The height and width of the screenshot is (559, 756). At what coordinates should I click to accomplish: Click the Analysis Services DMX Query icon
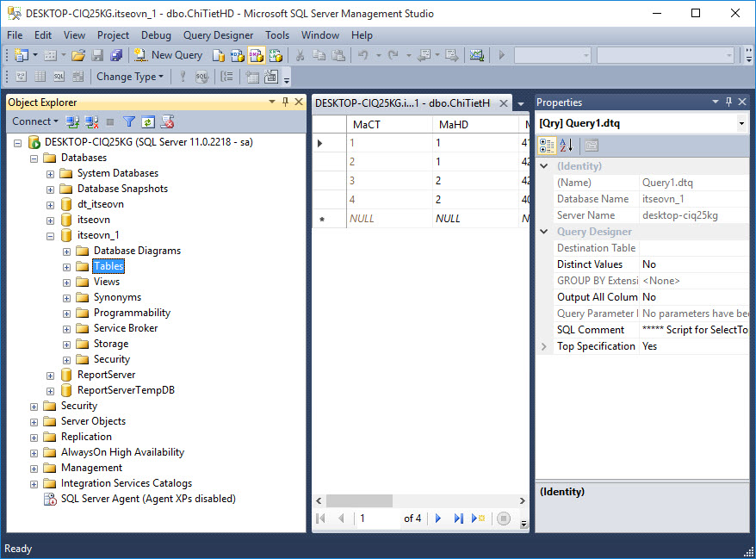tap(256, 55)
